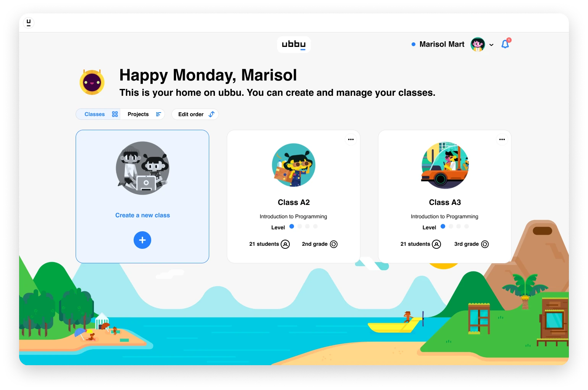The height and width of the screenshot is (390, 588).
Task: Expand the user account dropdown chevron
Action: [491, 45]
